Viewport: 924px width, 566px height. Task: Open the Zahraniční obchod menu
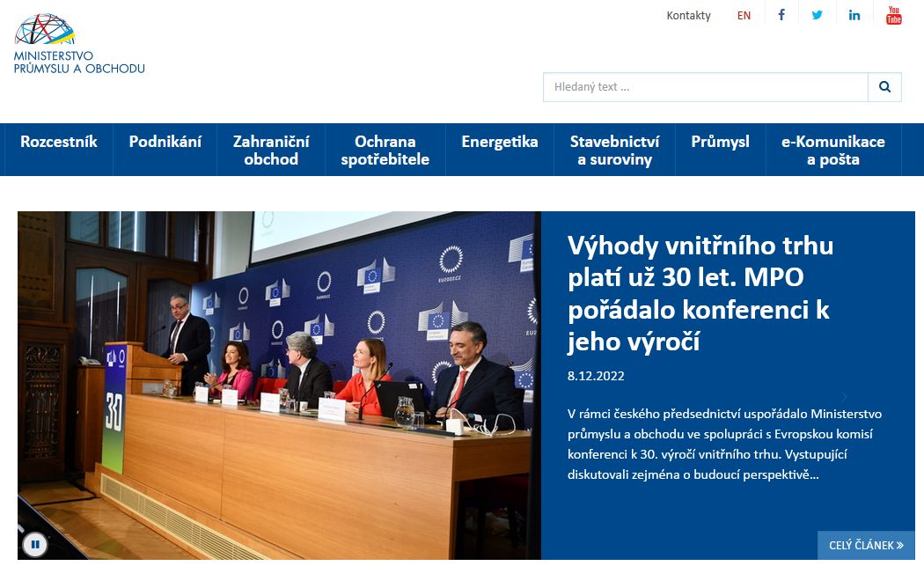(271, 150)
